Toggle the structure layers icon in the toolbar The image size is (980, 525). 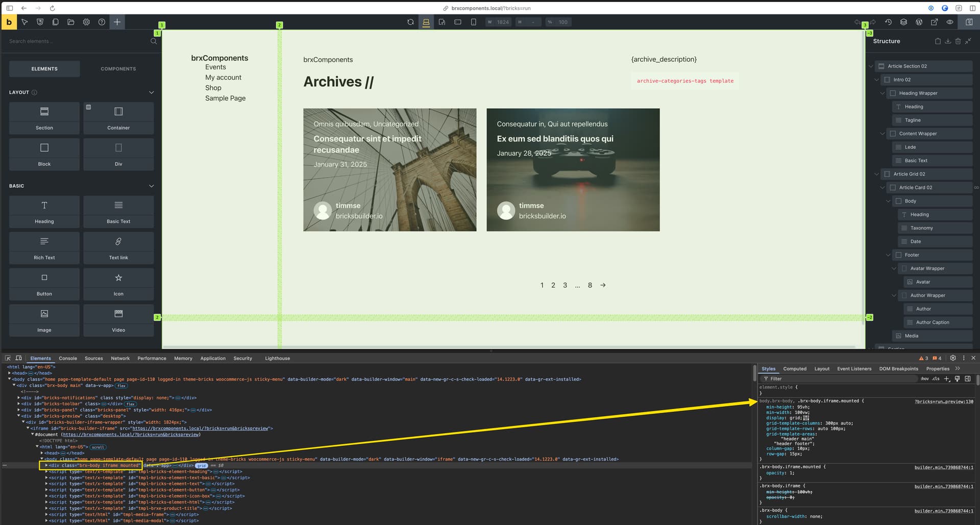[903, 22]
